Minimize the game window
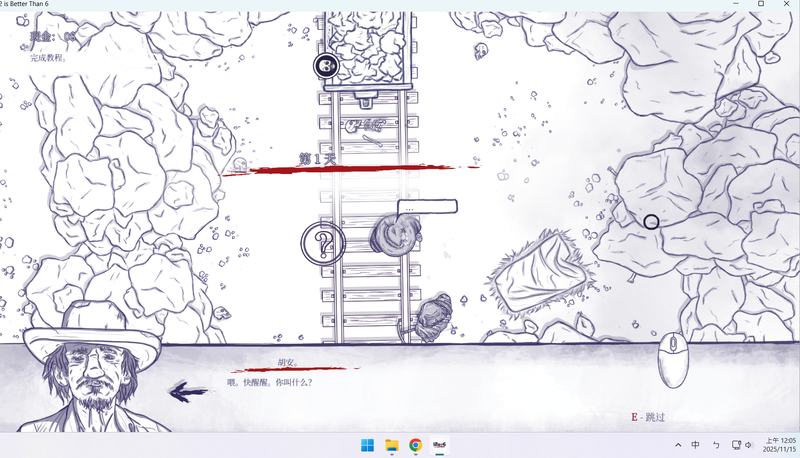The height and width of the screenshot is (458, 800). [x=736, y=4]
